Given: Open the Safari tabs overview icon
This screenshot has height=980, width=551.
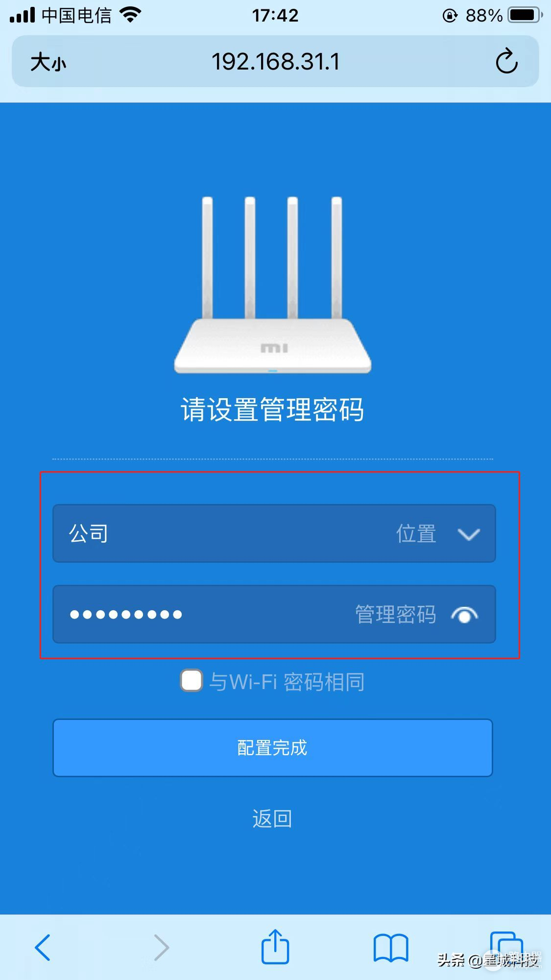Looking at the screenshot, I should pyautogui.click(x=506, y=947).
